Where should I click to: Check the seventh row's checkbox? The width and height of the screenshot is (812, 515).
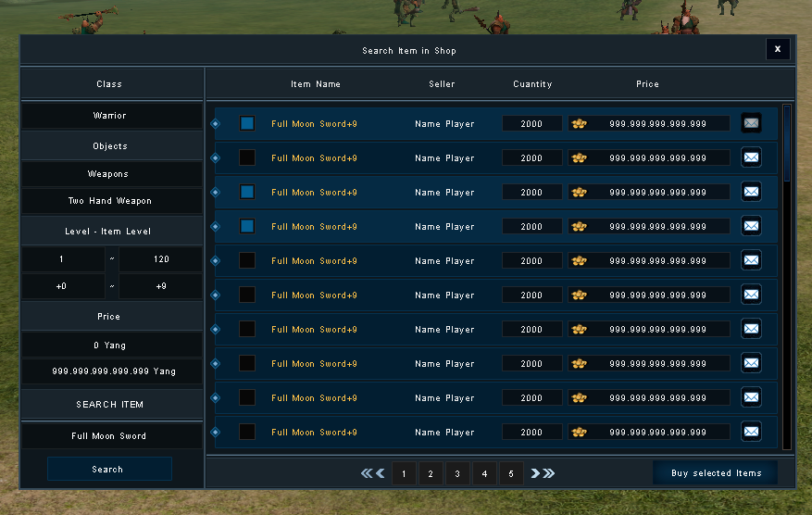tap(247, 329)
